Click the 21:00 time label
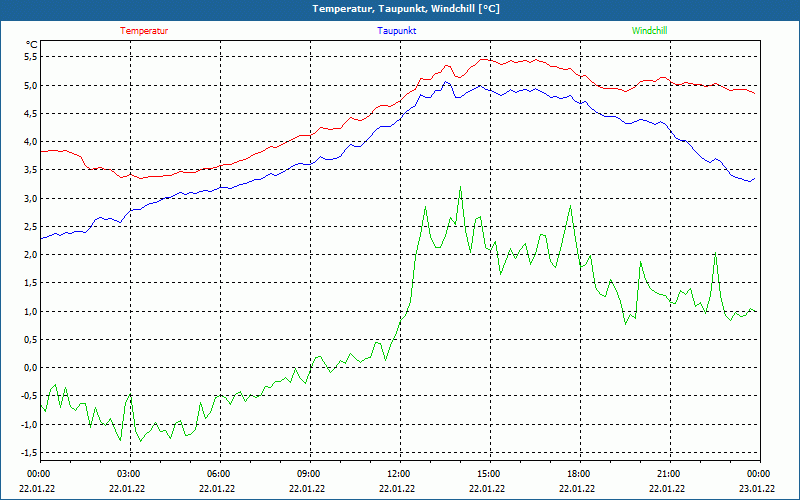 [670, 474]
